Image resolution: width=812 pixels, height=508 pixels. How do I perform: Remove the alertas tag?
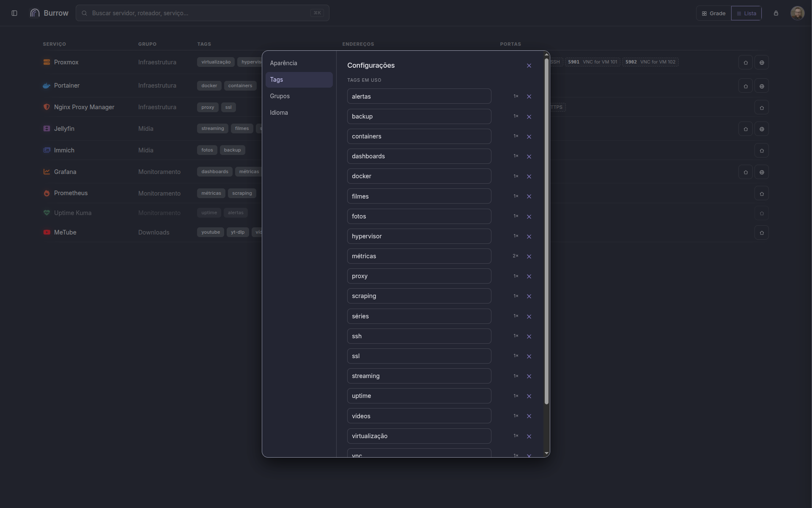529,97
